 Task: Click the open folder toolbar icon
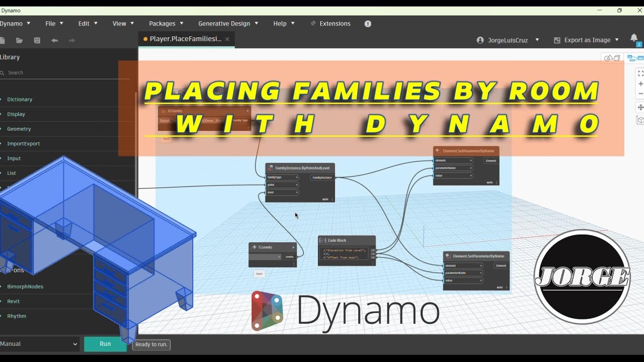[19, 40]
